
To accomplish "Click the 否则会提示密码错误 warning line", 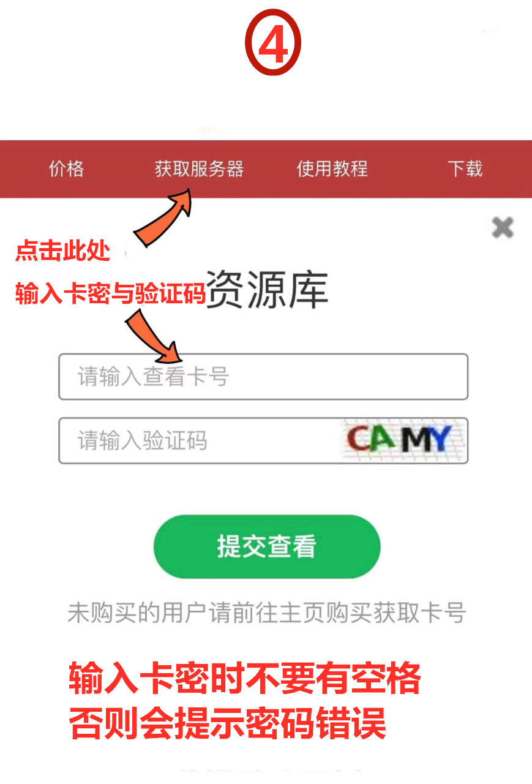I will (227, 724).
